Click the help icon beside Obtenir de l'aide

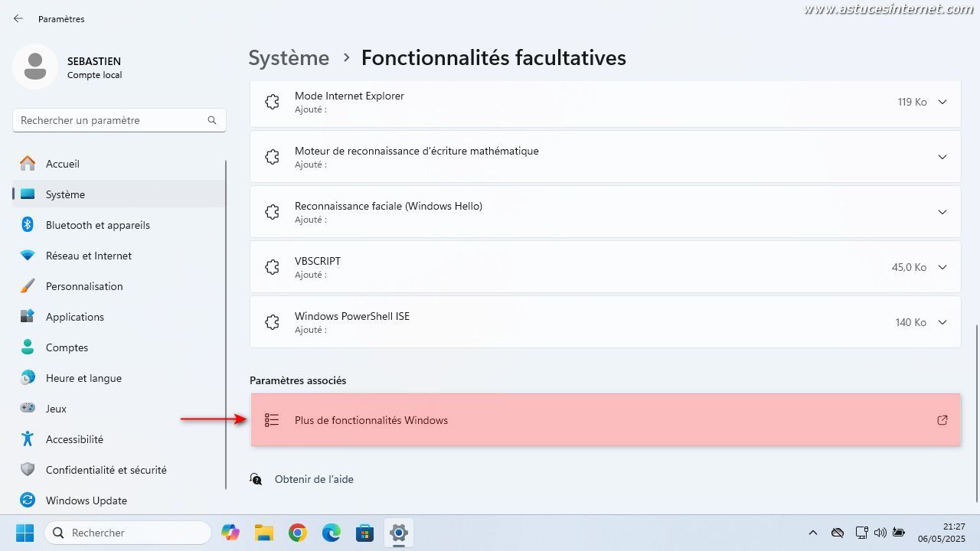click(256, 479)
